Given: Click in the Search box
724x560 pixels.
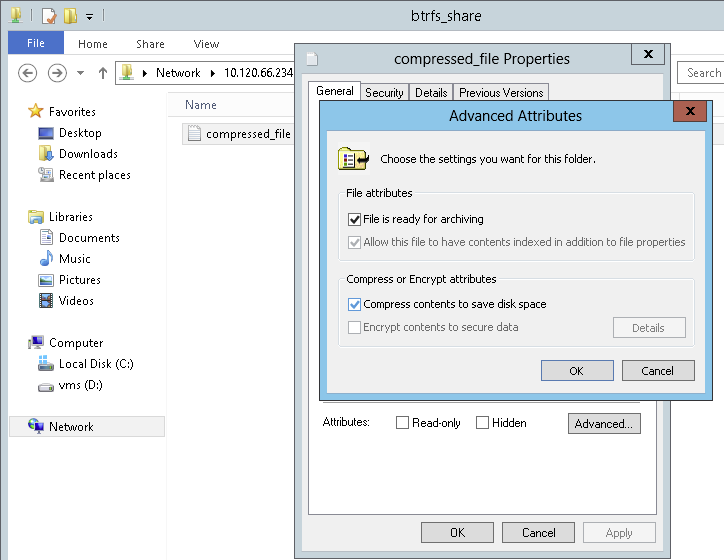Looking at the screenshot, I should [x=702, y=73].
